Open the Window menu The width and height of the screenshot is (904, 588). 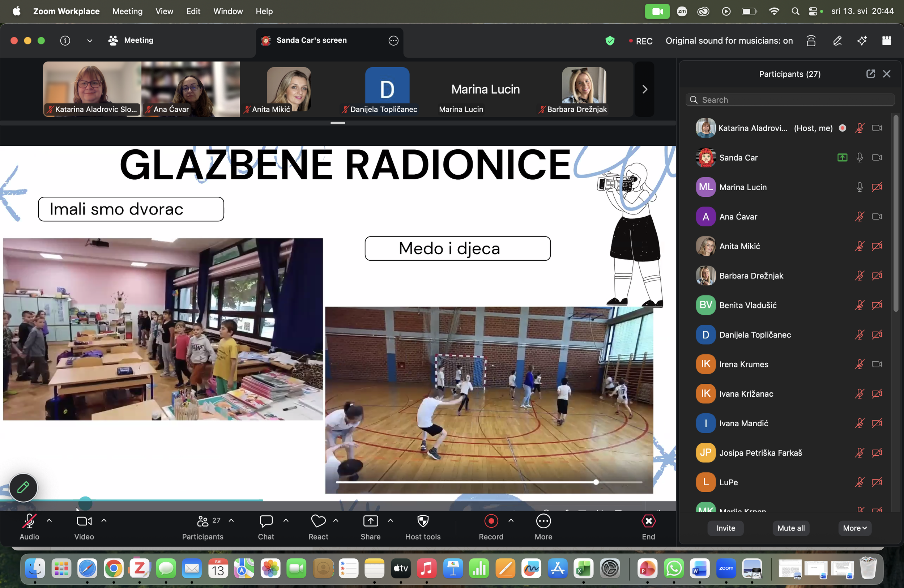pos(228,12)
